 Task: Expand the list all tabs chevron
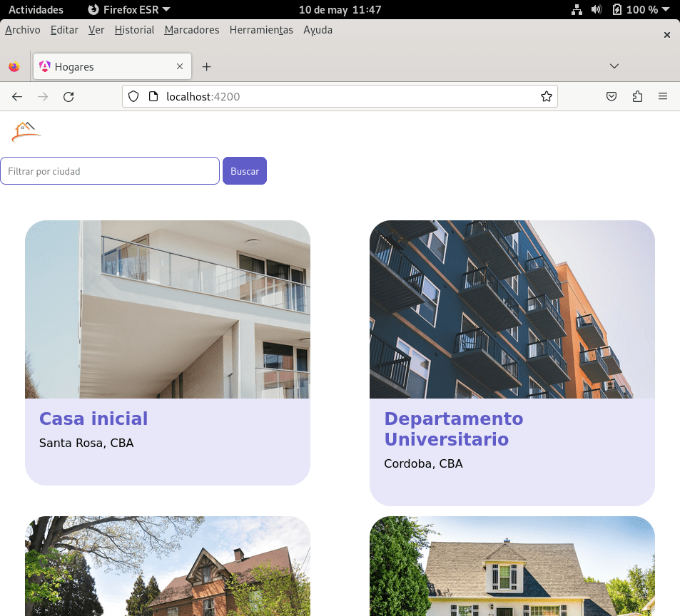coord(614,66)
